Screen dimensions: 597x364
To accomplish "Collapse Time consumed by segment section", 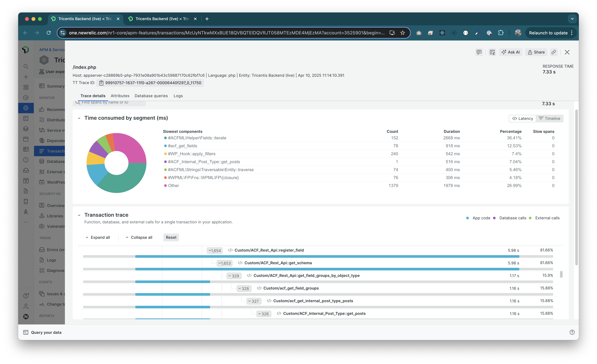I will pyautogui.click(x=79, y=118).
